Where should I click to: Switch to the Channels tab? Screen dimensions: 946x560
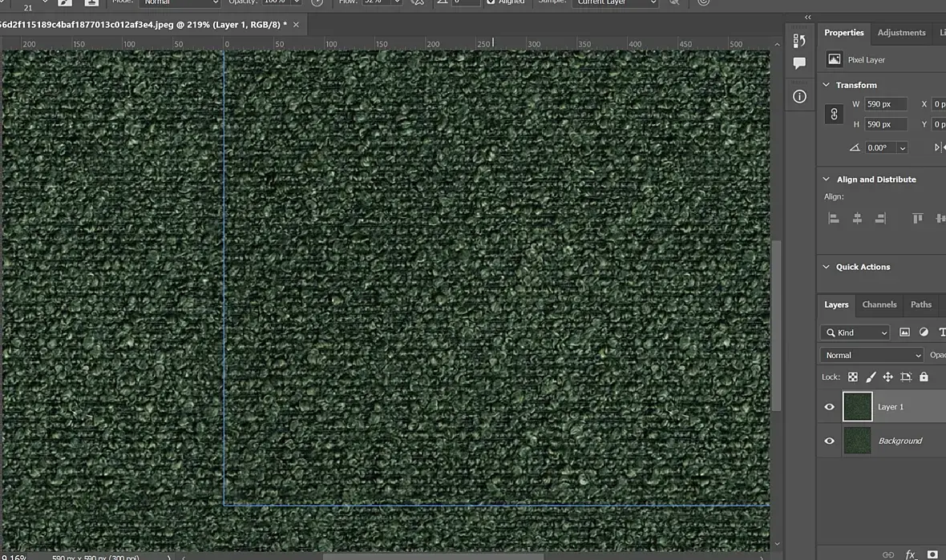click(x=879, y=304)
